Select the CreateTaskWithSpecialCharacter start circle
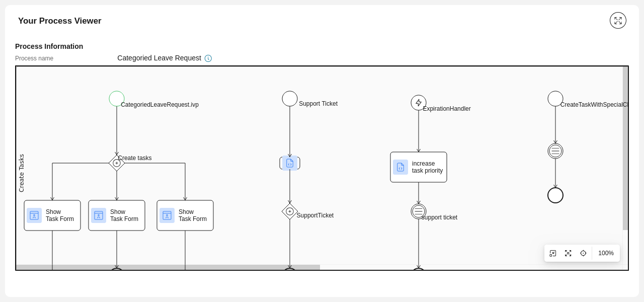This screenshot has width=644, height=302. click(x=555, y=99)
